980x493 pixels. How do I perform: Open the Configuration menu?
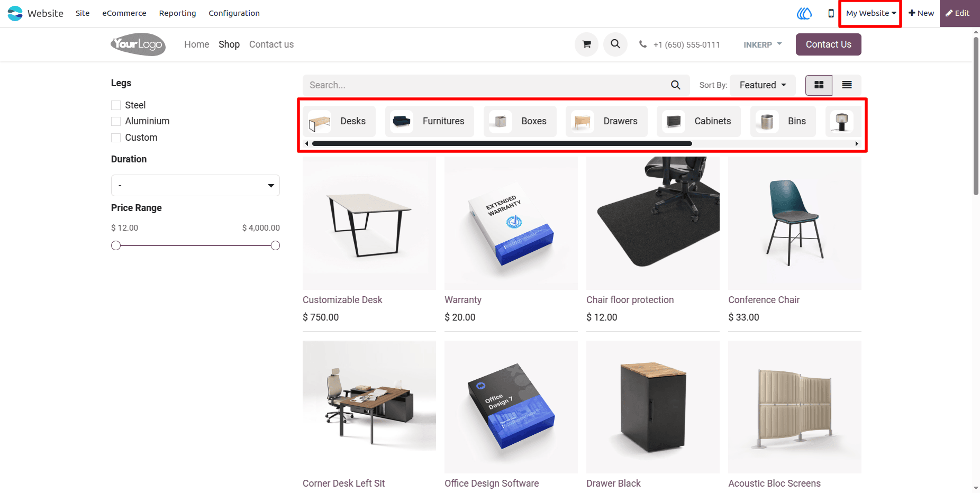tap(234, 13)
